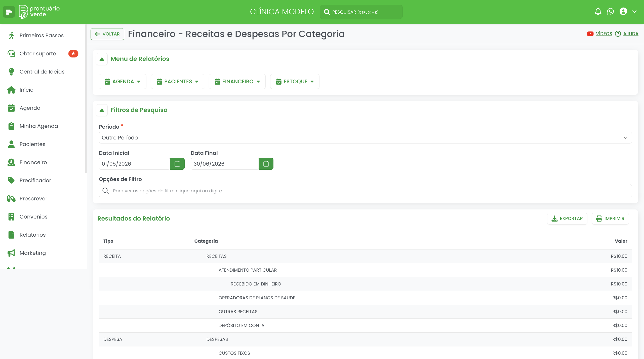The image size is (644, 359).
Task: Select the DESPESAS category row
Action: (x=365, y=339)
